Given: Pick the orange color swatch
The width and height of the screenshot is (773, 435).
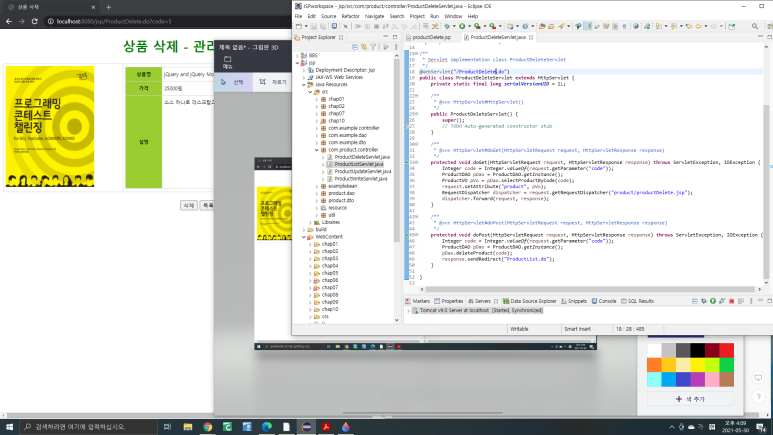Looking at the screenshot, I should (x=654, y=365).
